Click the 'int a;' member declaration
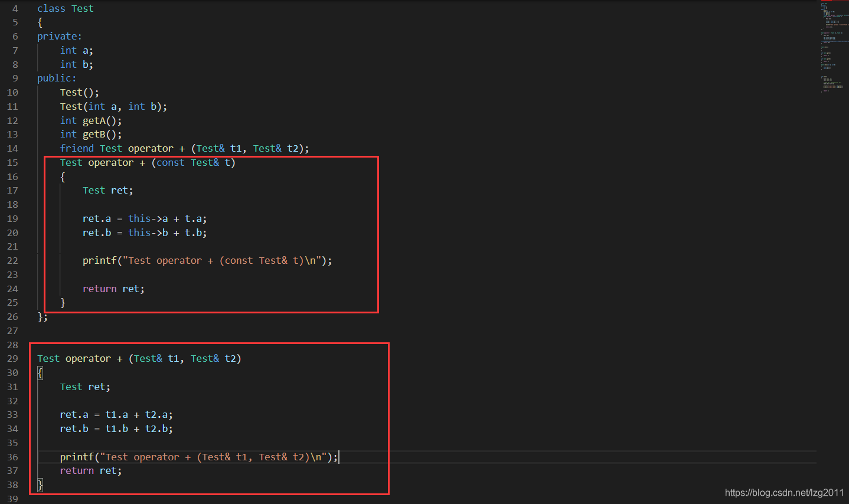Screen dimensions: 849x504 coord(77,51)
